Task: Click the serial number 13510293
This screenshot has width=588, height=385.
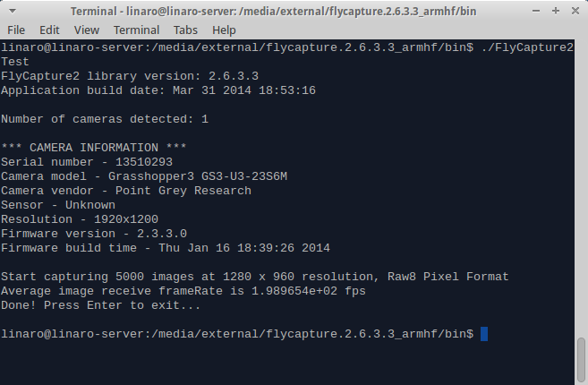Action: point(144,162)
